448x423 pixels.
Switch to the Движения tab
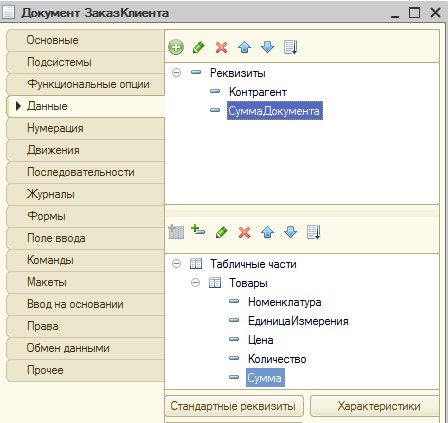pyautogui.click(x=85, y=150)
